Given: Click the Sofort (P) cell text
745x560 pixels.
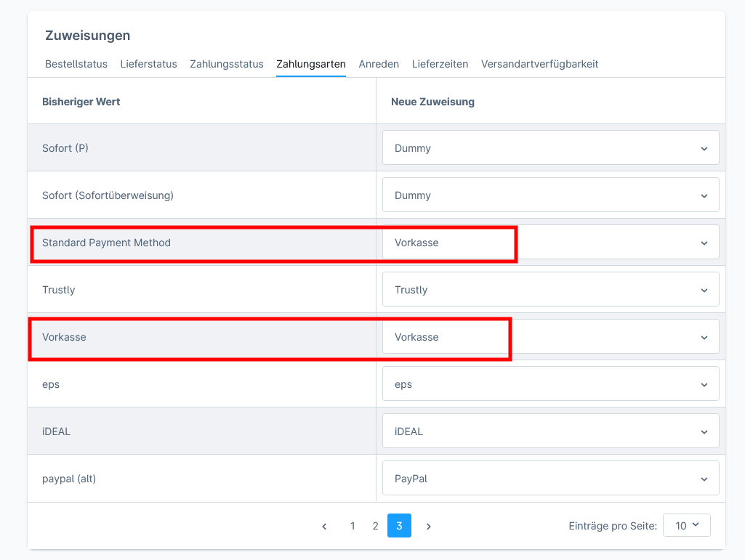Looking at the screenshot, I should tap(65, 148).
